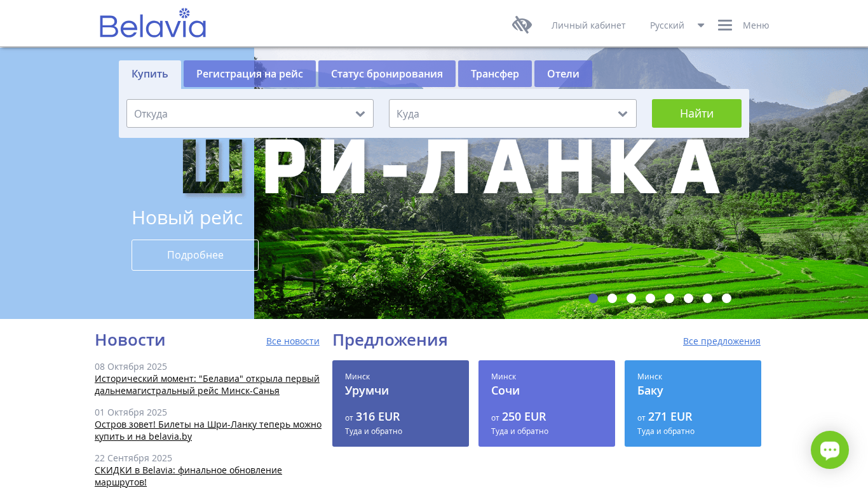Open the hamburger menu icon
This screenshot has height=488, width=868.
tap(725, 25)
